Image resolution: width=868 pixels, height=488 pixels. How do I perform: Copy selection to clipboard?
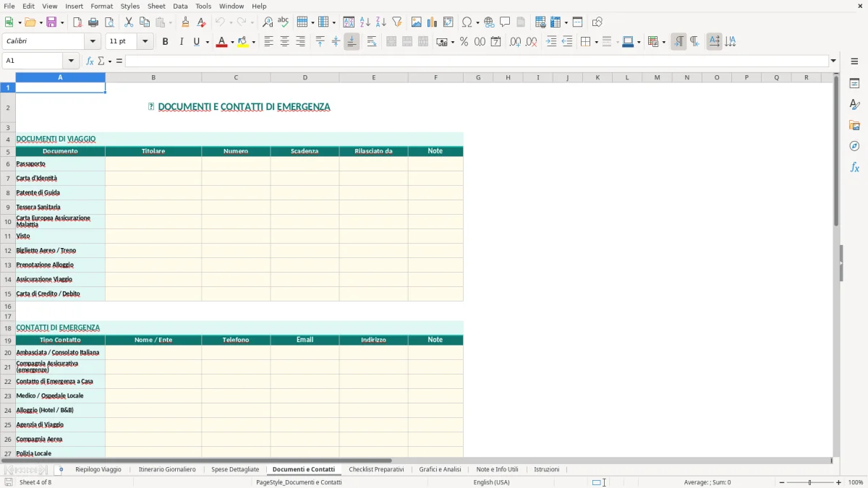coord(145,22)
